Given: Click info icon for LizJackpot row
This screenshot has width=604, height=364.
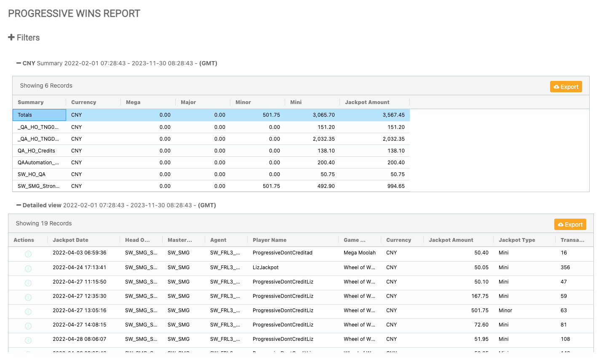Looking at the screenshot, I should tap(28, 269).
